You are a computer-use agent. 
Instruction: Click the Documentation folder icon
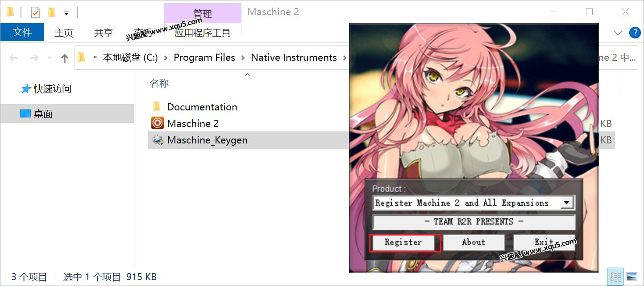(x=157, y=106)
